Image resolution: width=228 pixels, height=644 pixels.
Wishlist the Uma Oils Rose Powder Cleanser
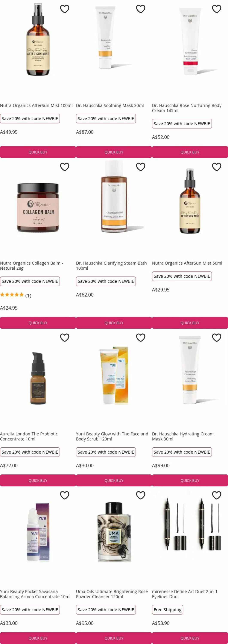pos(140,495)
